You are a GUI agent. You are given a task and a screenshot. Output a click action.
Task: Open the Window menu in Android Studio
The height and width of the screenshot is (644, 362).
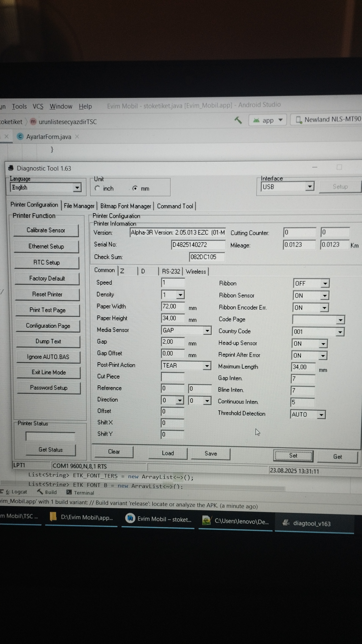[61, 106]
